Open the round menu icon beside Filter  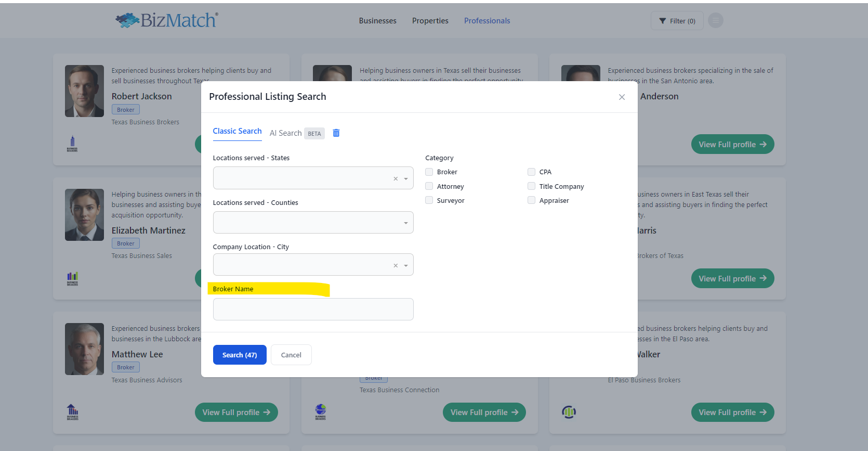pyautogui.click(x=715, y=21)
